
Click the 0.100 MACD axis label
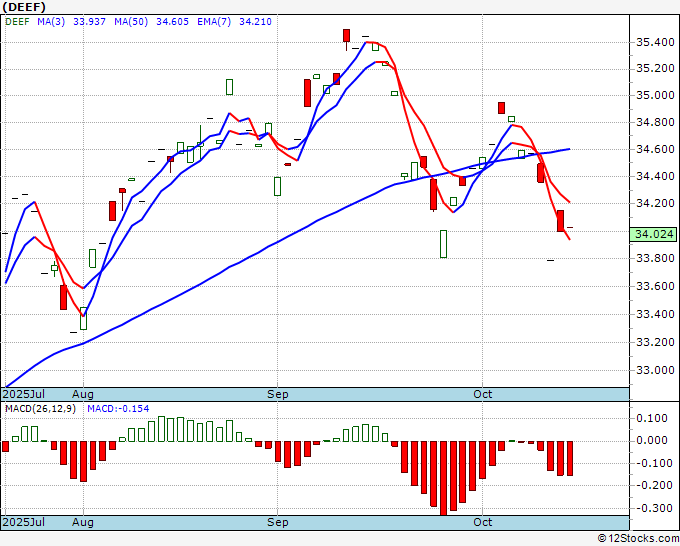tap(652, 418)
